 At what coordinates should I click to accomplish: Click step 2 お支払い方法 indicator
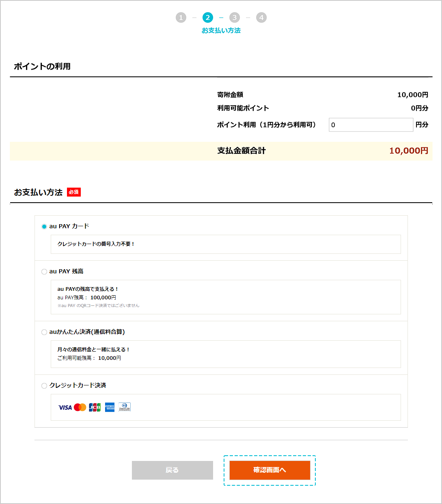(208, 17)
